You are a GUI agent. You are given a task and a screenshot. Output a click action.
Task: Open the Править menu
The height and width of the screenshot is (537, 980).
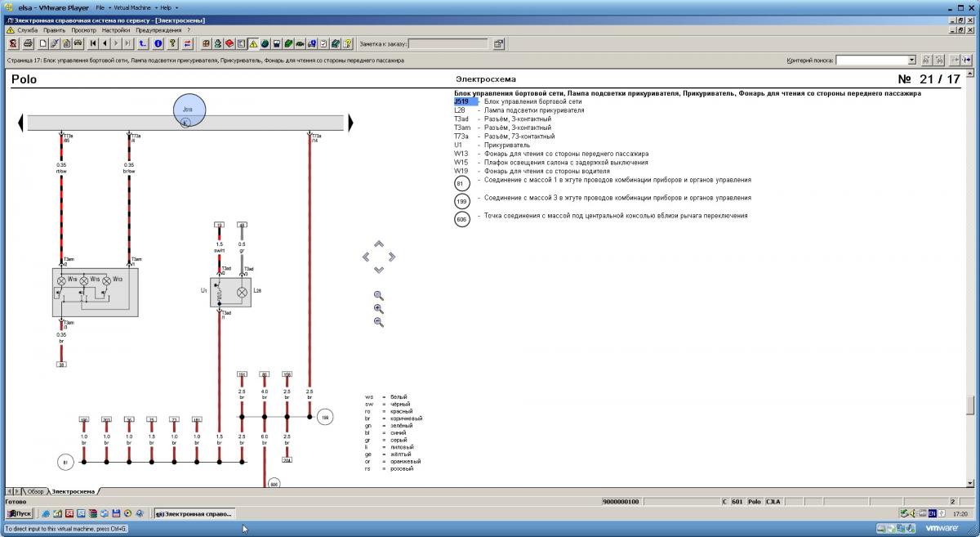coord(55,29)
